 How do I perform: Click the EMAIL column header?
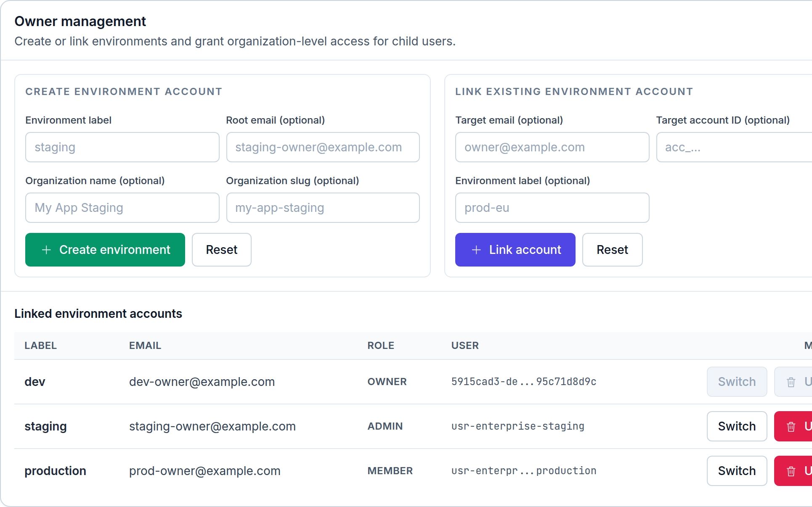click(x=145, y=346)
